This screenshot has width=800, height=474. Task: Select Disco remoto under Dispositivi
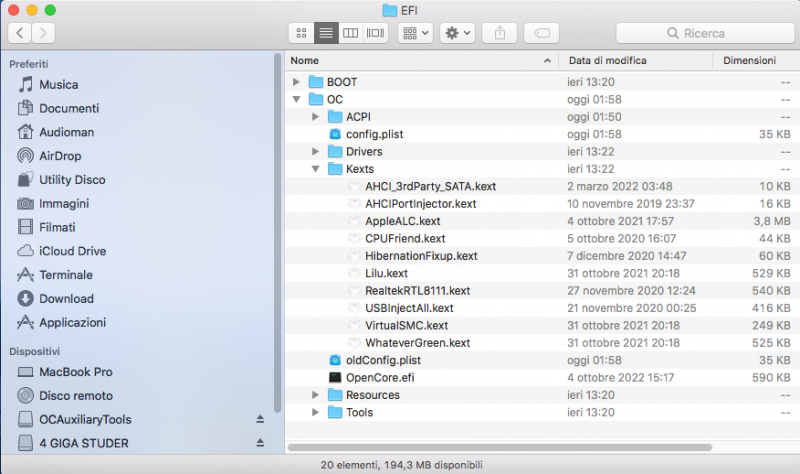65,395
